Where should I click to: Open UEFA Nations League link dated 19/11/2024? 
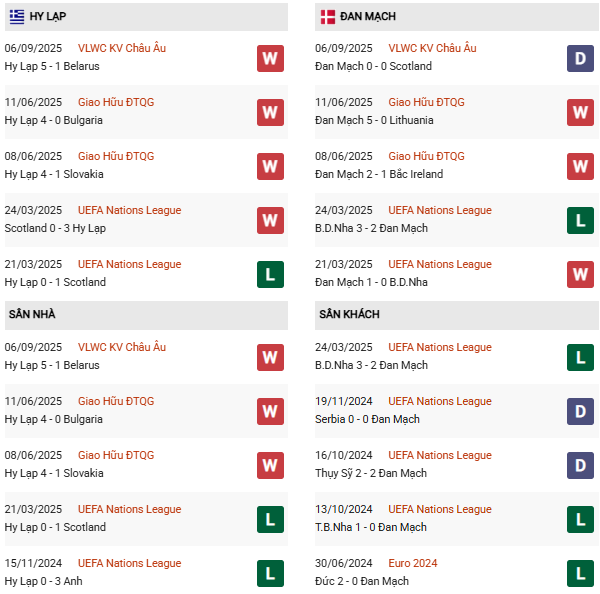click(440, 401)
